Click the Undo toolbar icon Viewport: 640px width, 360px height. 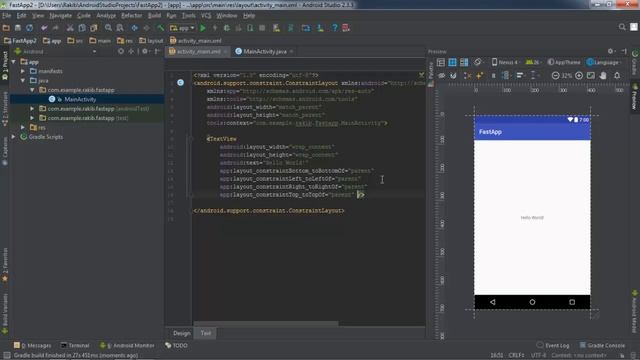(x=44, y=28)
